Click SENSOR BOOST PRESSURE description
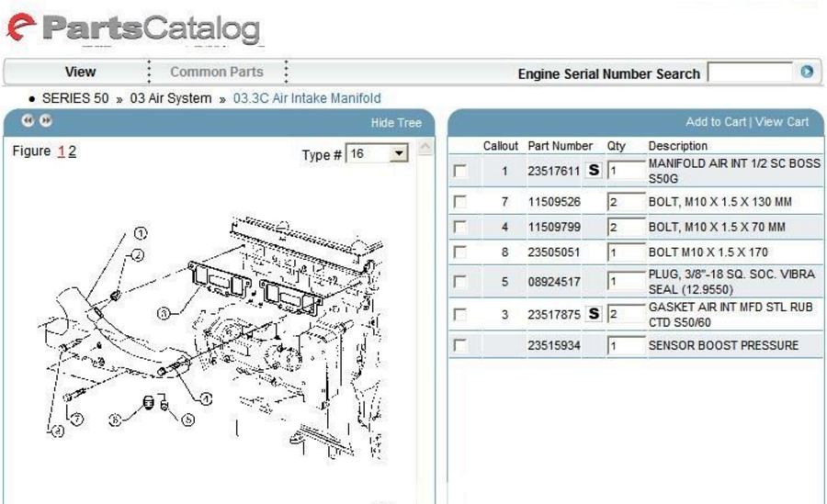The width and height of the screenshot is (827, 504). [x=723, y=345]
